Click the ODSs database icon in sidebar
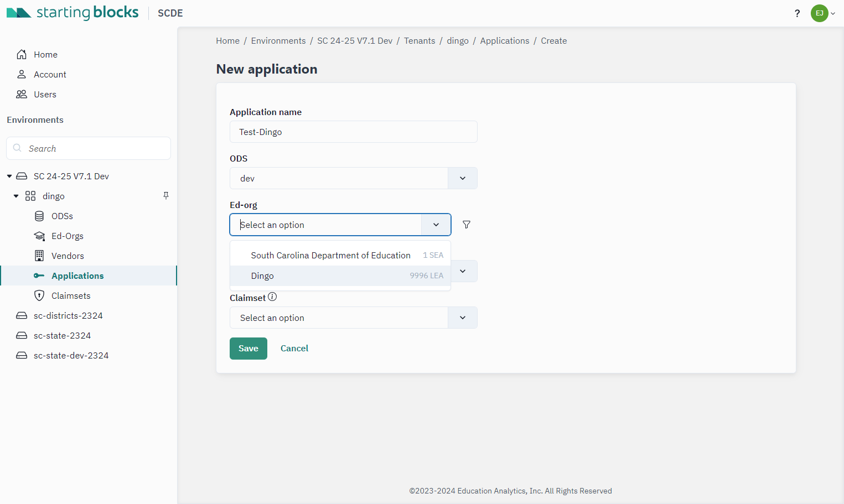This screenshot has height=504, width=844. tap(39, 216)
